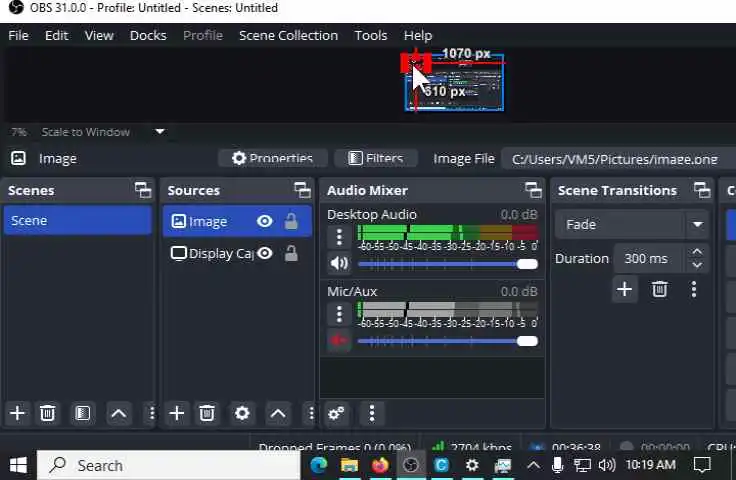
Task: Click the 10:19 AM clock
Action: (x=651, y=465)
